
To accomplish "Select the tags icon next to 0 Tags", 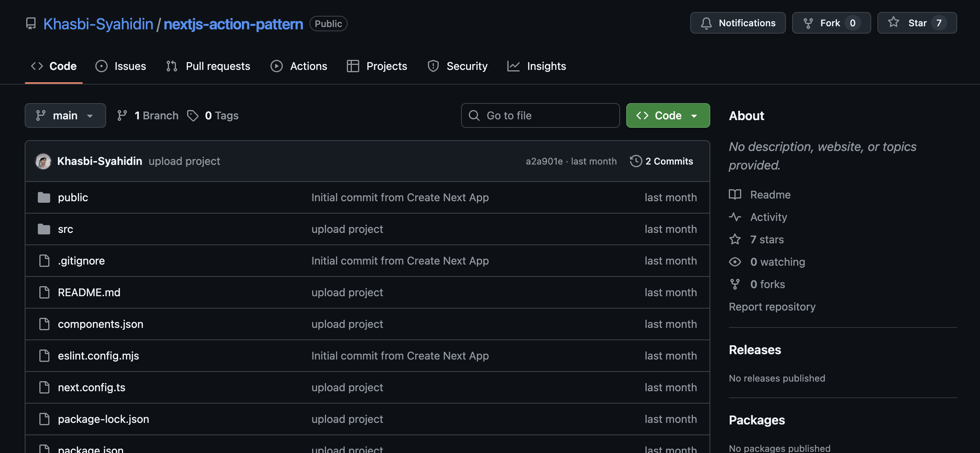I will tap(193, 115).
